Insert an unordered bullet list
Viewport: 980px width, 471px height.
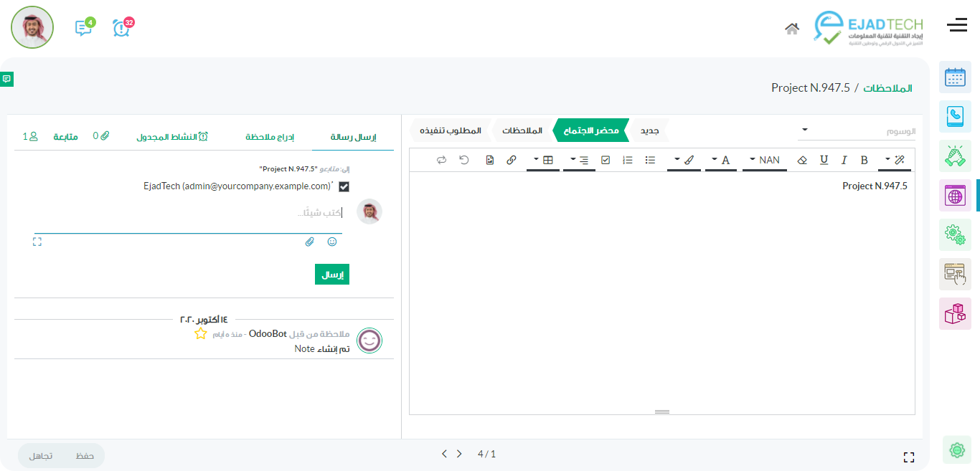tap(650, 160)
